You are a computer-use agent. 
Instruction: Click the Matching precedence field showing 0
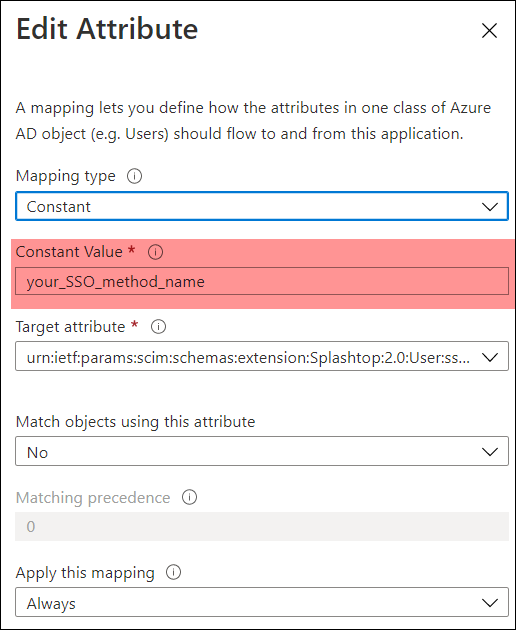tap(262, 526)
